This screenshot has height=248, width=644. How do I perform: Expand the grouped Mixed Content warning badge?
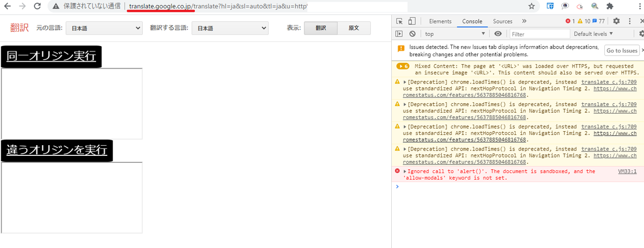(403, 66)
